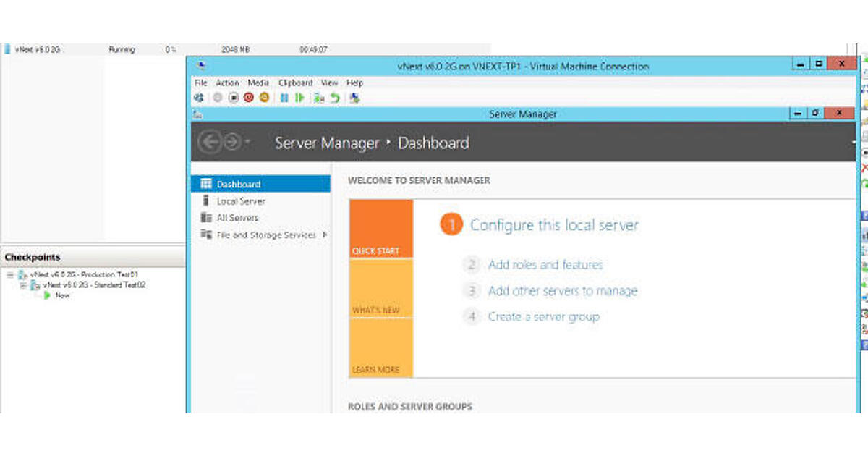Click the VM Connection window title icon
Image resolution: width=868 pixels, height=456 pixels.
pyautogui.click(x=200, y=65)
